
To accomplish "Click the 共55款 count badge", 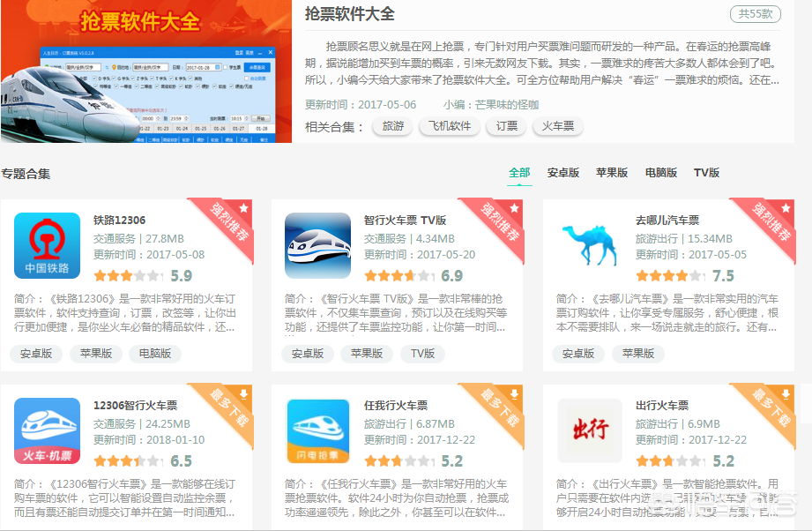I will [x=756, y=14].
